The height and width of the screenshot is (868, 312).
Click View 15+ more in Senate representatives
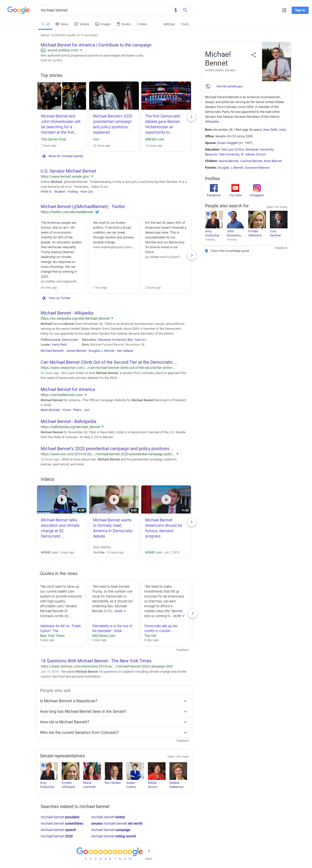[178, 756]
